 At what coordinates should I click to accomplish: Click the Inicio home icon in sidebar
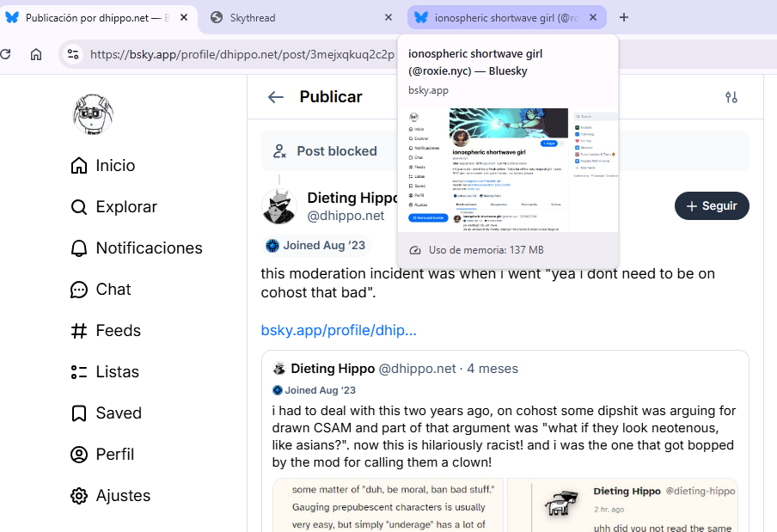pos(79,166)
